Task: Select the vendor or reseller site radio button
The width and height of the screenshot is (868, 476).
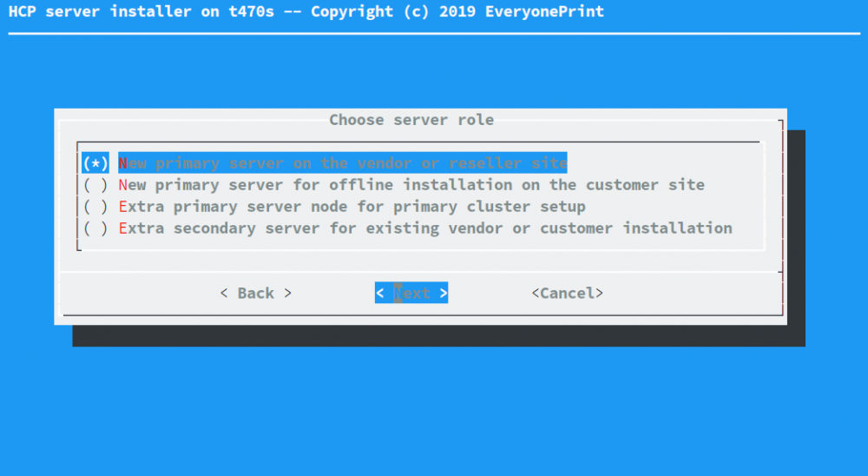Action: [x=95, y=163]
